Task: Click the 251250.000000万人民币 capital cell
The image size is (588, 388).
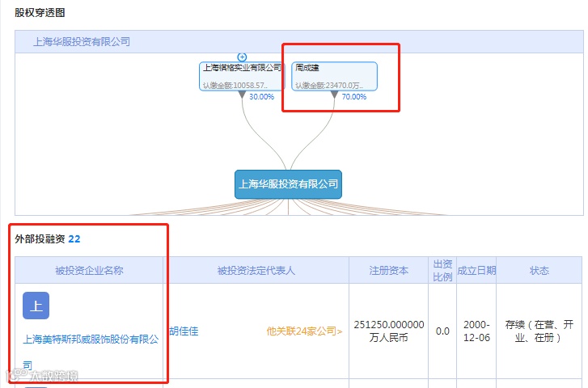Action: pos(388,331)
